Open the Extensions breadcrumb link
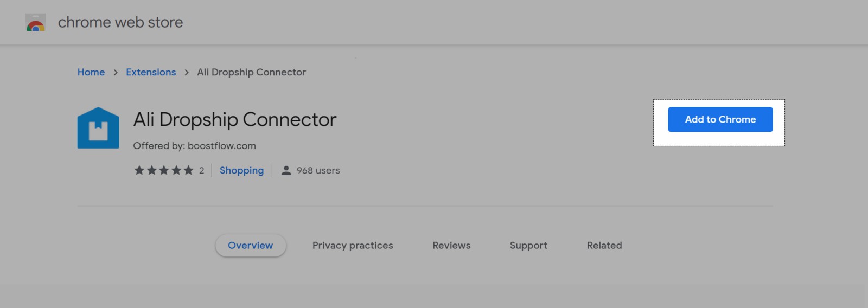The height and width of the screenshot is (308, 868). 151,72
